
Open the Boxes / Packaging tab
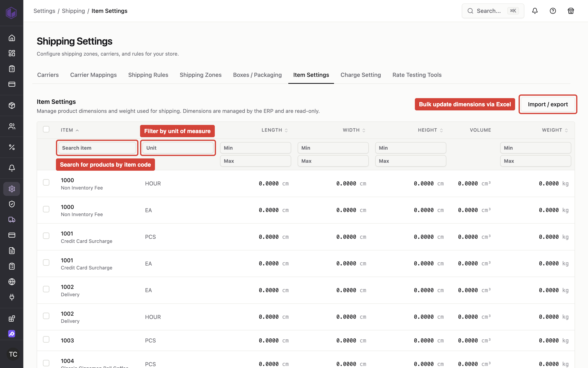coord(257,75)
